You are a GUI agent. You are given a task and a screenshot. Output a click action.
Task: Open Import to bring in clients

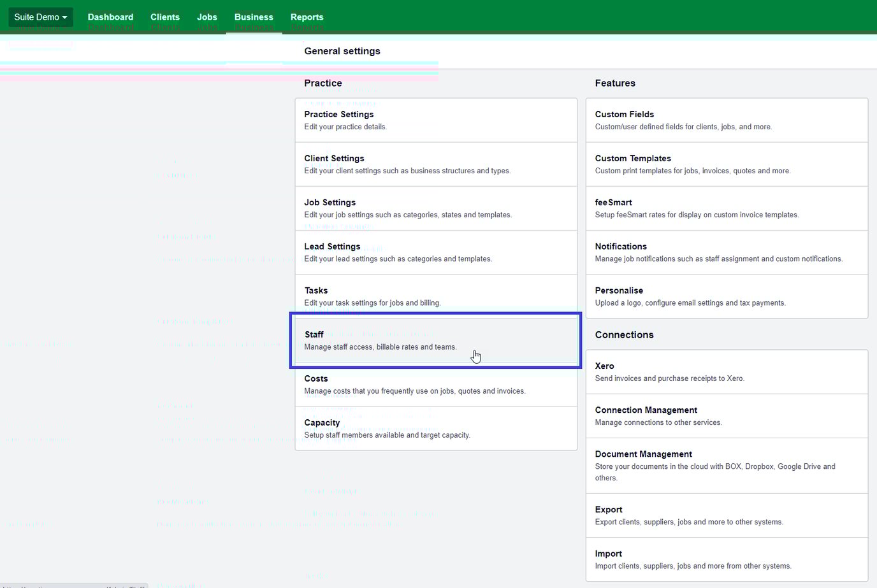pos(726,559)
